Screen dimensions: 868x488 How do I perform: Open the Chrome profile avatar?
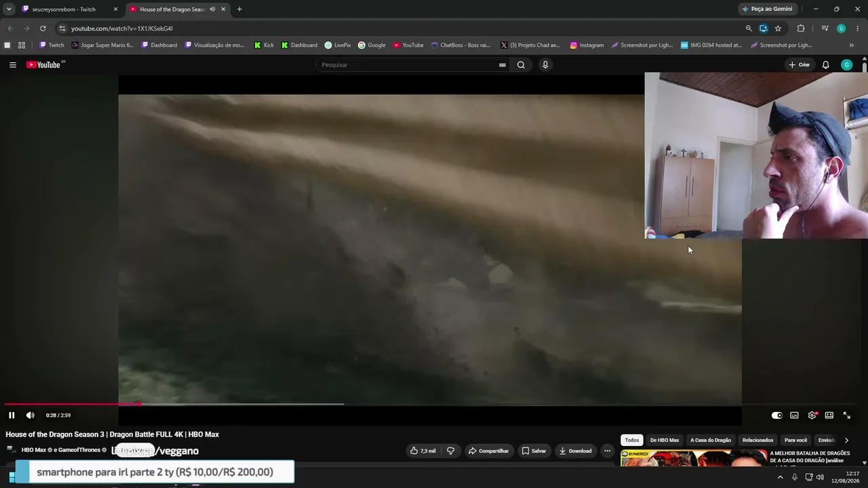pyautogui.click(x=841, y=28)
